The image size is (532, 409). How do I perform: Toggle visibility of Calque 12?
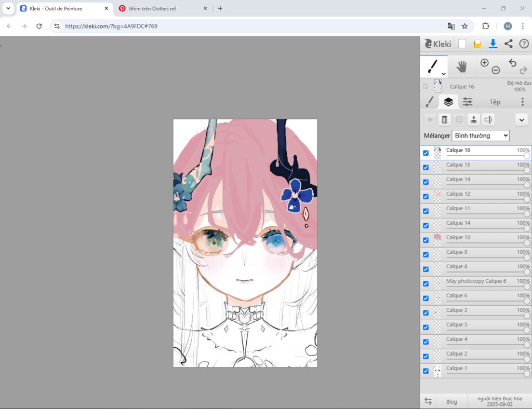(426, 197)
